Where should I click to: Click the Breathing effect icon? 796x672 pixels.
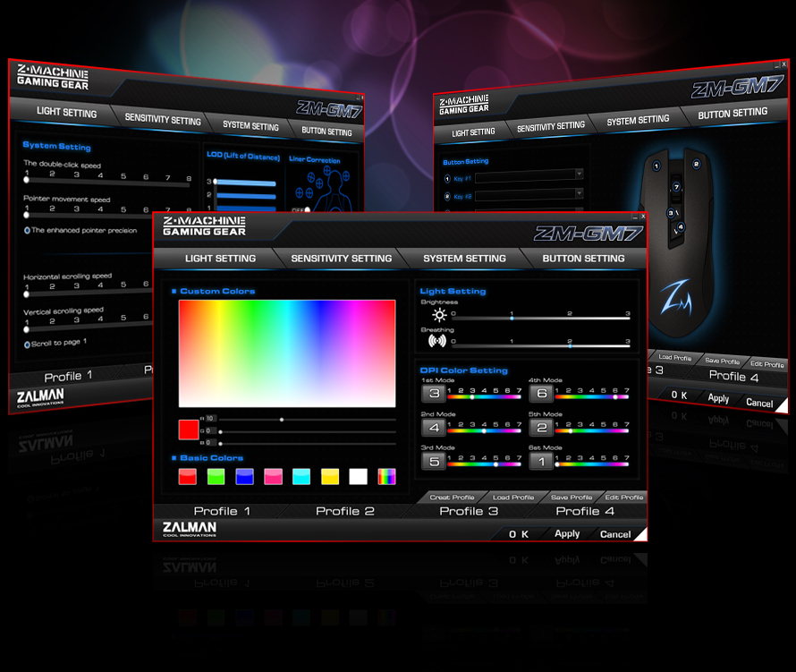437,341
